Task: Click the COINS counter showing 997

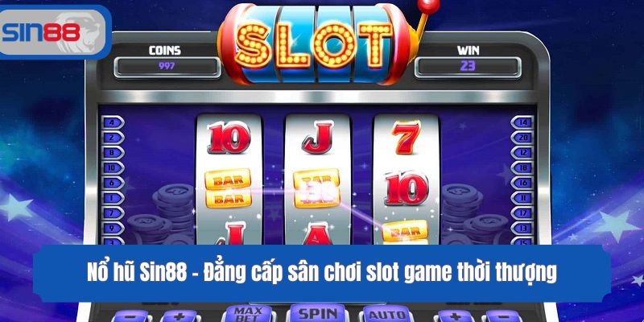Action: click(x=167, y=68)
